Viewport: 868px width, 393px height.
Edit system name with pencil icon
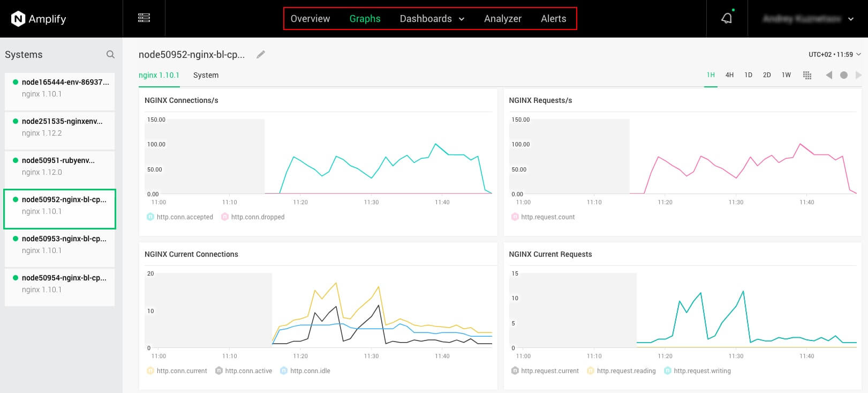point(261,54)
